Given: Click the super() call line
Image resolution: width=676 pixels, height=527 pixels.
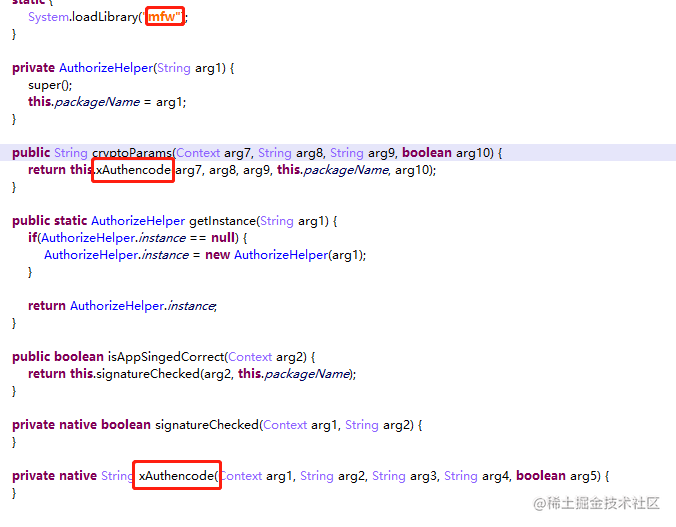Looking at the screenshot, I should tap(50, 85).
